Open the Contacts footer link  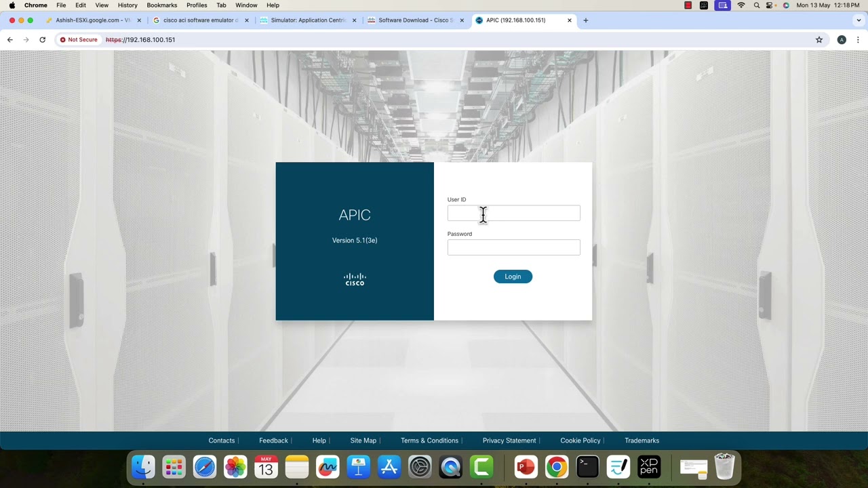222,441
